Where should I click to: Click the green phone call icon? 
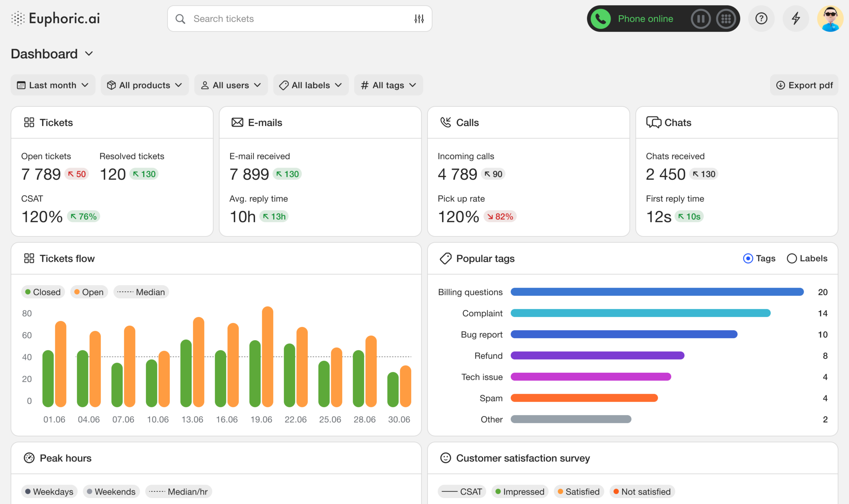tap(600, 19)
